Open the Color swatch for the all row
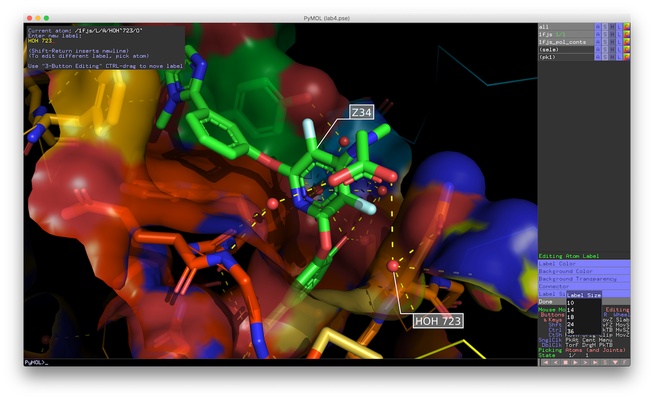654x400 pixels. coord(627,27)
